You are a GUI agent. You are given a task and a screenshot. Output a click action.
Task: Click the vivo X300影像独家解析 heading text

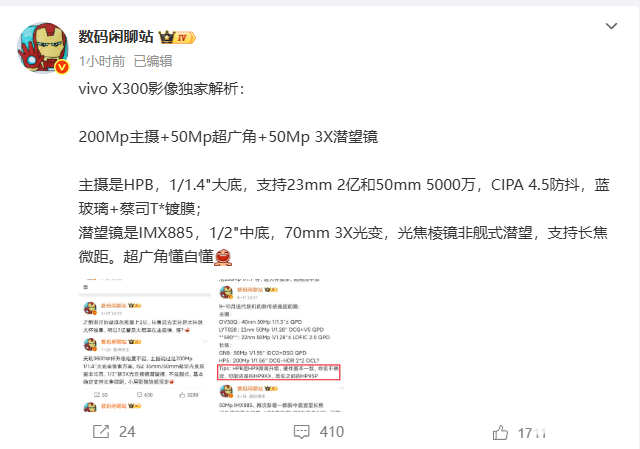pyautogui.click(x=162, y=89)
